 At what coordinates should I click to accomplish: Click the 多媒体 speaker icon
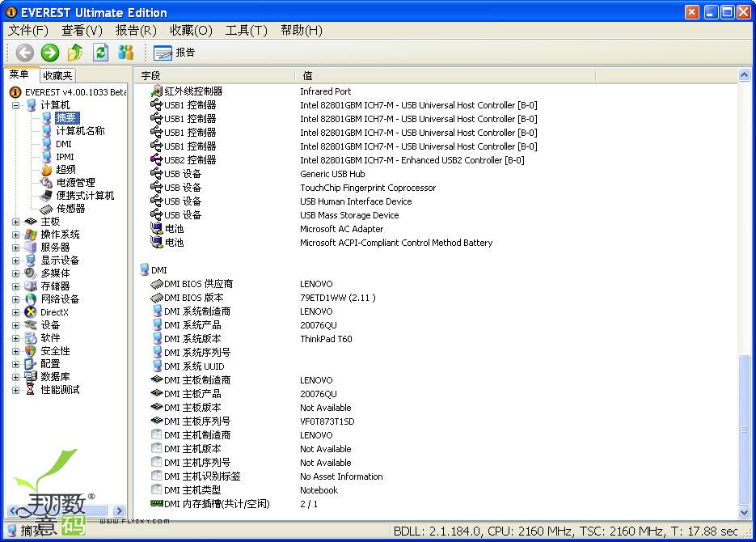tap(31, 273)
